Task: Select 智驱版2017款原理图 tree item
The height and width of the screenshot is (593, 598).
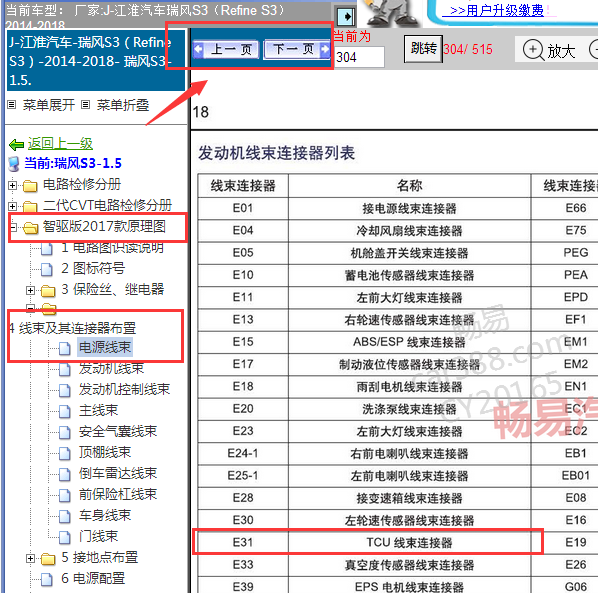Action: [104, 227]
